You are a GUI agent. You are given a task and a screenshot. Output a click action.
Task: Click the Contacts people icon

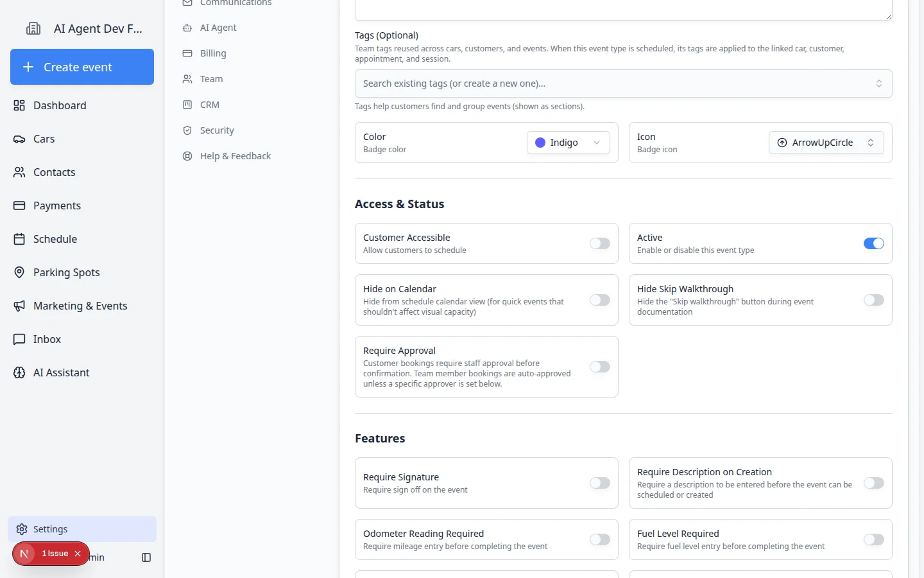point(19,172)
